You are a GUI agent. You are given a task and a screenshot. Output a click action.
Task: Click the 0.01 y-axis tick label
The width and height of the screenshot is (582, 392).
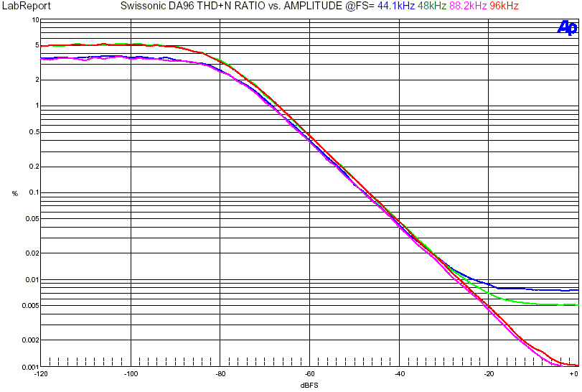(x=32, y=279)
